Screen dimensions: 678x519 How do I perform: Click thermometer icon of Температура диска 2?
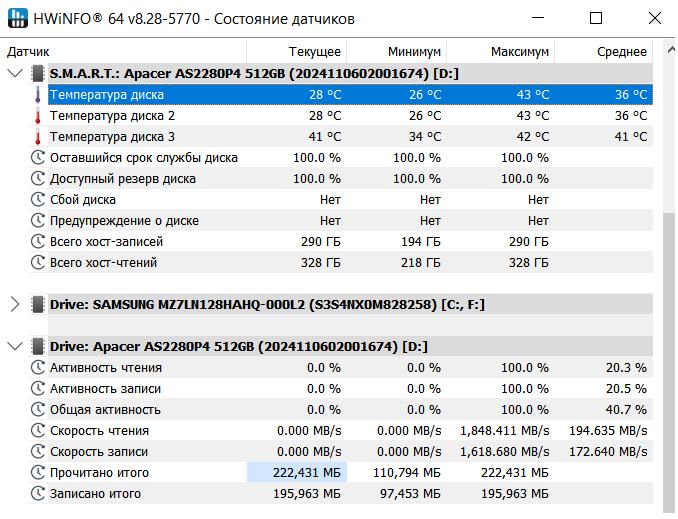[x=38, y=115]
